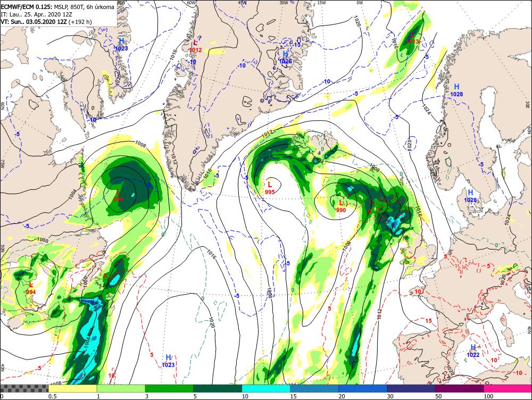
Task: Click the '50' legend scale value
Action: click(x=439, y=396)
